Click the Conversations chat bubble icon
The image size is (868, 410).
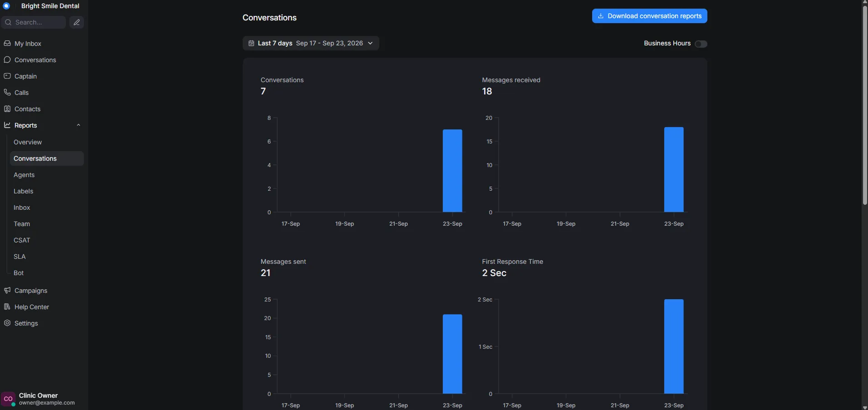(7, 60)
